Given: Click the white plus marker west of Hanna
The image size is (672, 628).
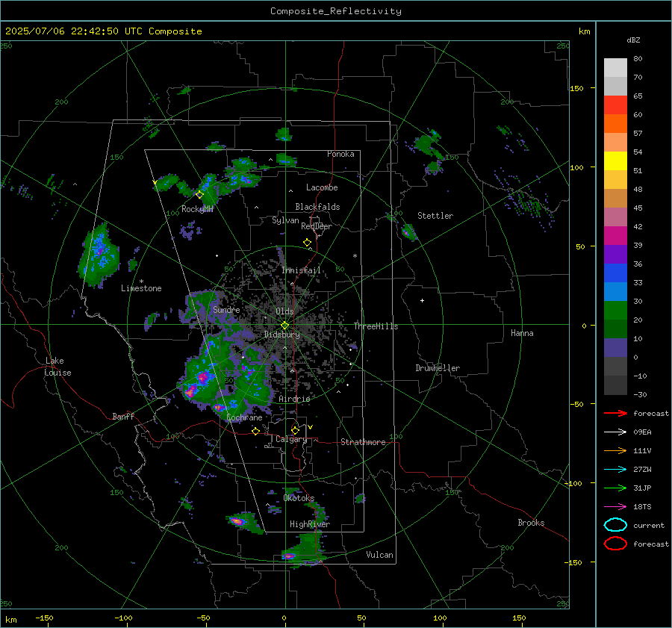Looking at the screenshot, I should coord(422,300).
